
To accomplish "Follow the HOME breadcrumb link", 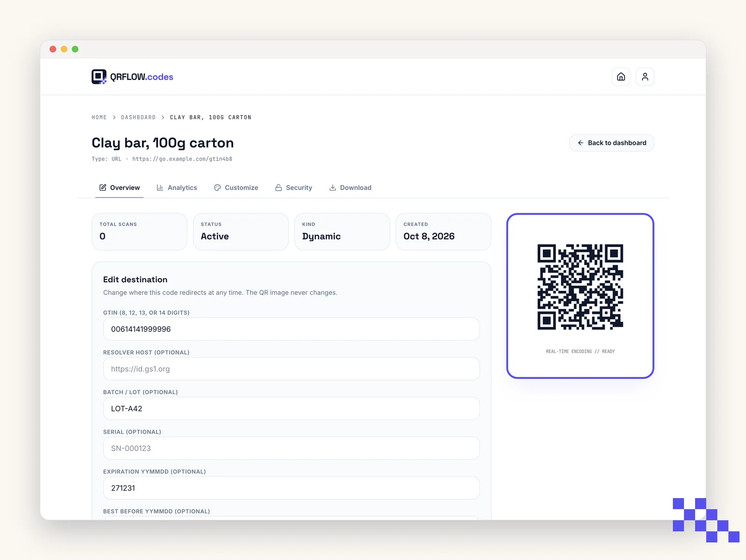I will [99, 117].
